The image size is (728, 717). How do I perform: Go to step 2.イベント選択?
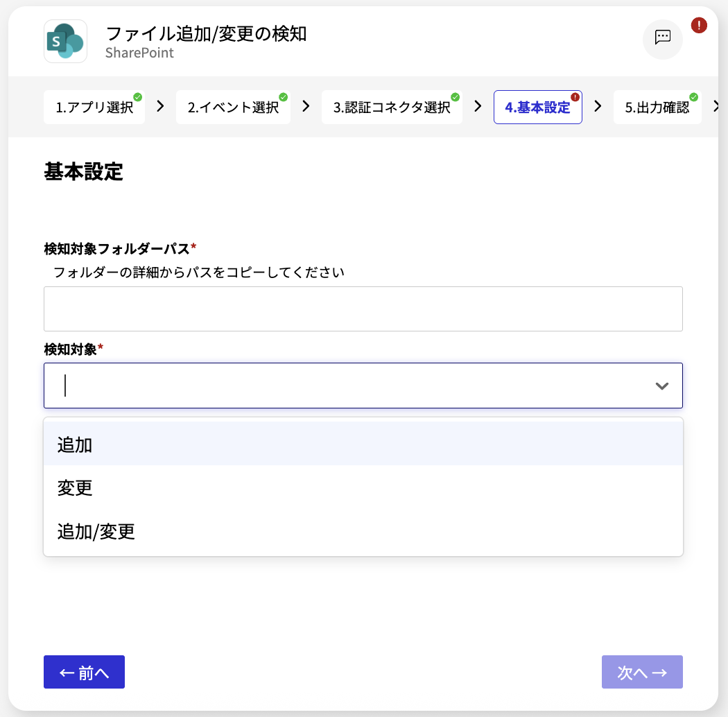click(233, 107)
